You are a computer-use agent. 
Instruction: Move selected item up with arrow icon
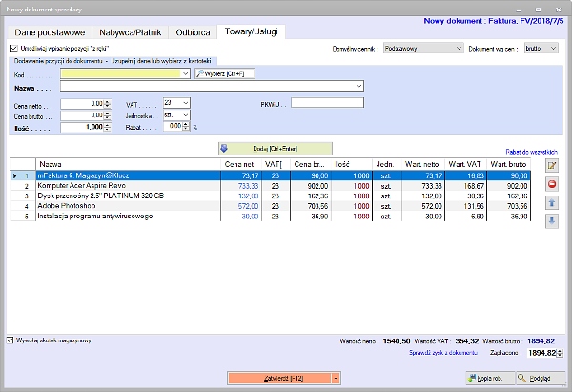click(552, 202)
